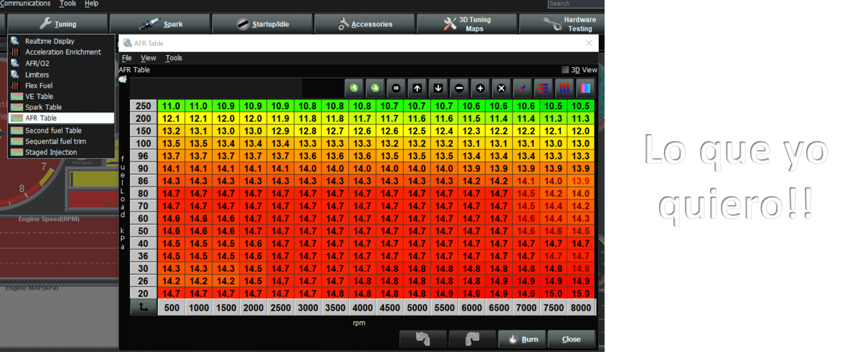This screenshot has height=352, width=868.
Task: Open the AFR Table window Tools menu
Action: [x=174, y=58]
